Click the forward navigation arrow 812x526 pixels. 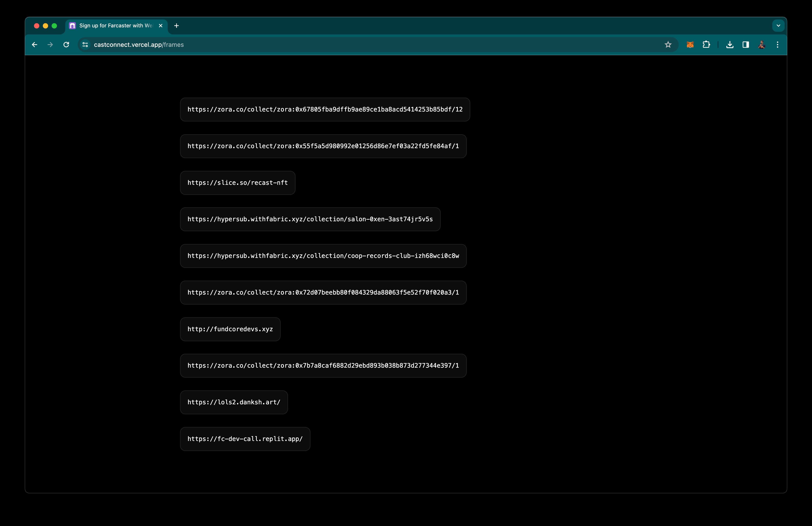click(50, 45)
